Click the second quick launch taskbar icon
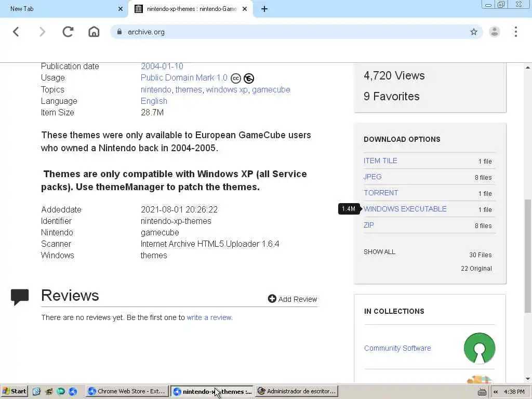Image resolution: width=532 pixels, height=399 pixels. point(49,392)
